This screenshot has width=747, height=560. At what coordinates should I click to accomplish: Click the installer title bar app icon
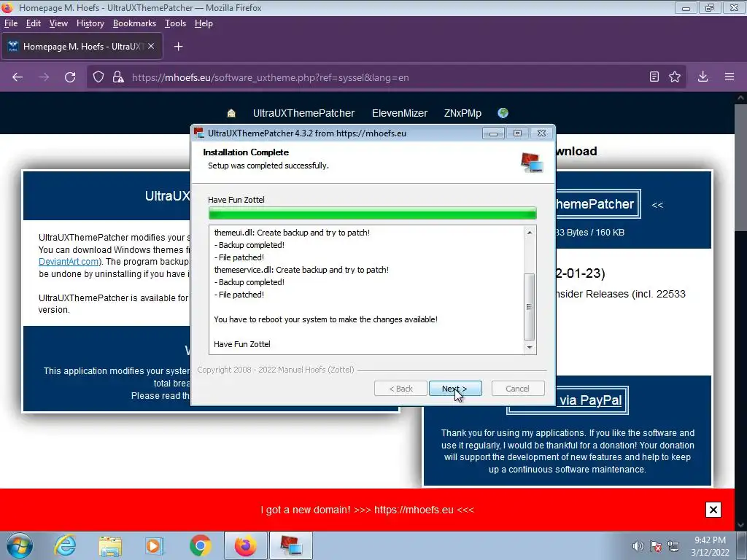(x=199, y=133)
